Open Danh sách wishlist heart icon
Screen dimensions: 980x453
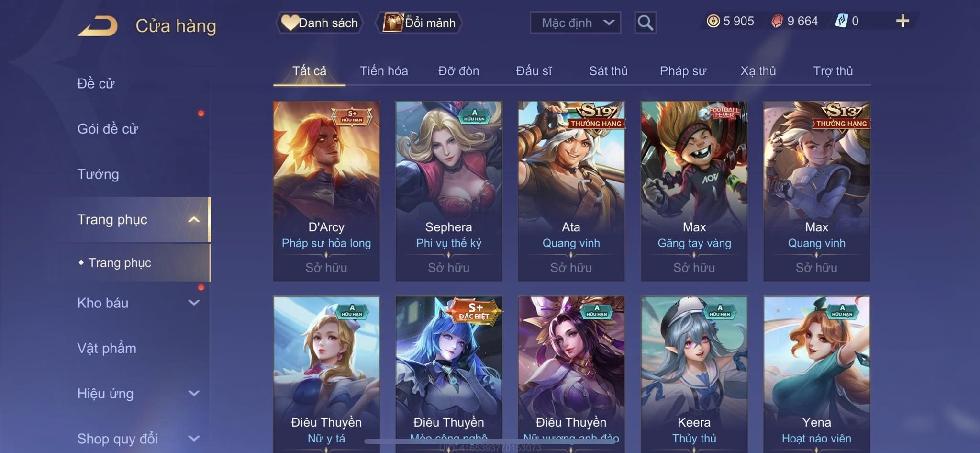pyautogui.click(x=289, y=23)
